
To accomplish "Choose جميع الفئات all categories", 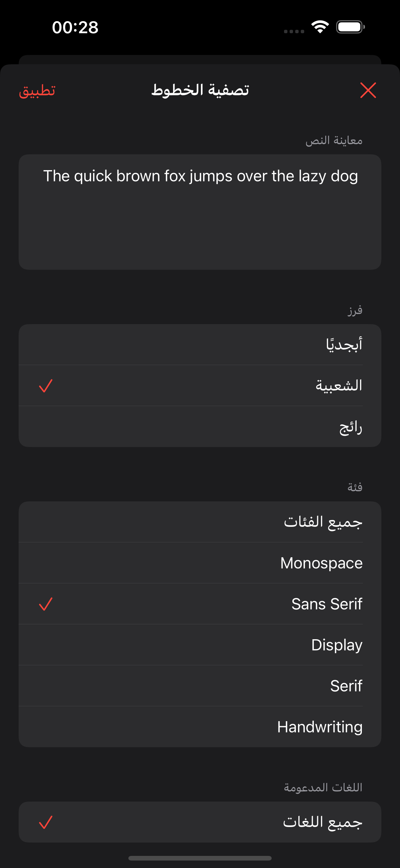I will pyautogui.click(x=200, y=522).
